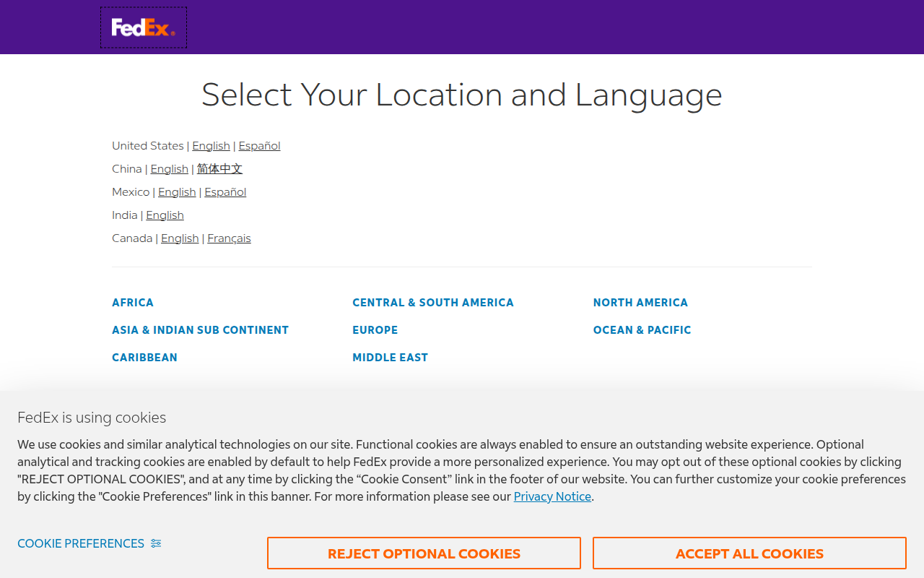Viewport: 924px width, 578px height.
Task: Select Canada English link
Action: point(180,238)
